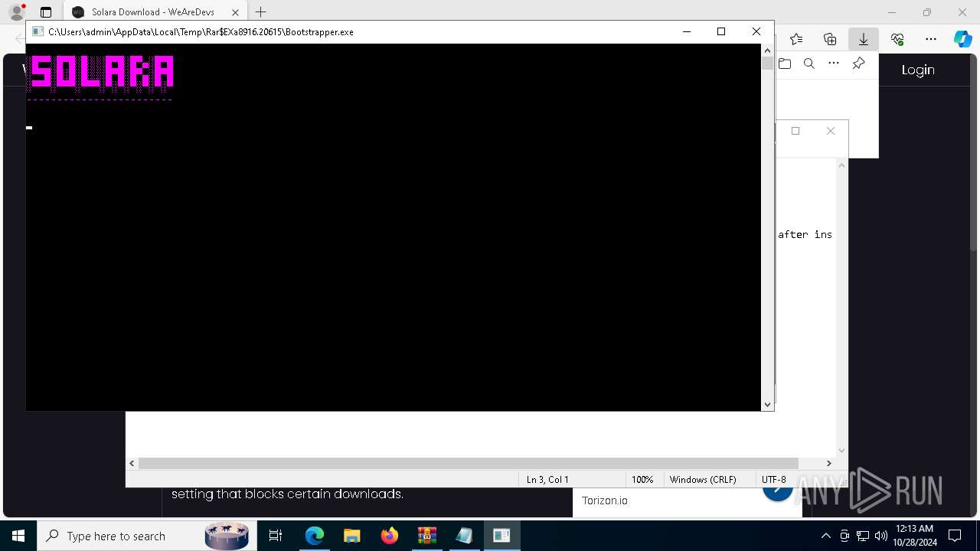
Task: Minimize the Bootstrapper.exe console window
Action: click(x=686, y=31)
